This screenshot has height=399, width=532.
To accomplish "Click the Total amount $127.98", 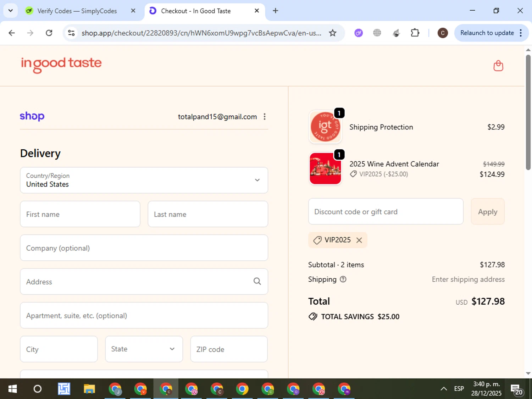I will click(488, 301).
